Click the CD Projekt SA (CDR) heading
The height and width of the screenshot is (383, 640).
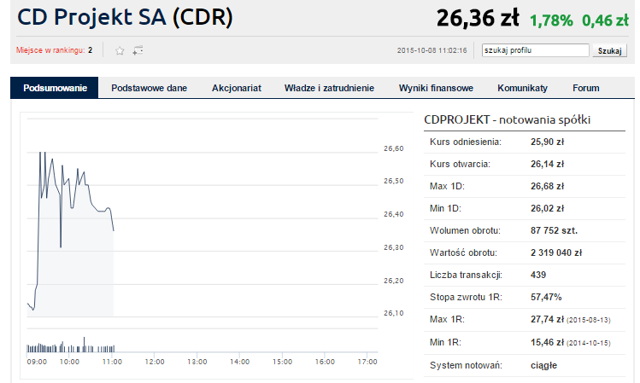point(125,17)
